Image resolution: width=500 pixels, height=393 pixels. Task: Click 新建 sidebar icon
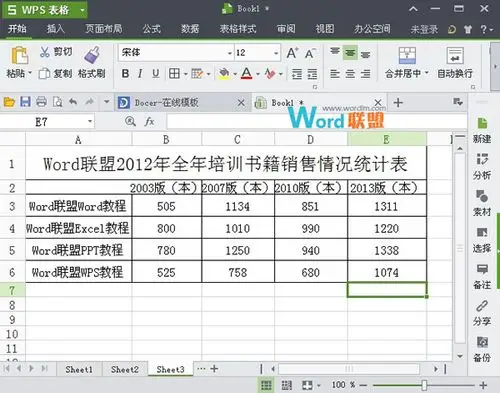[482, 130]
